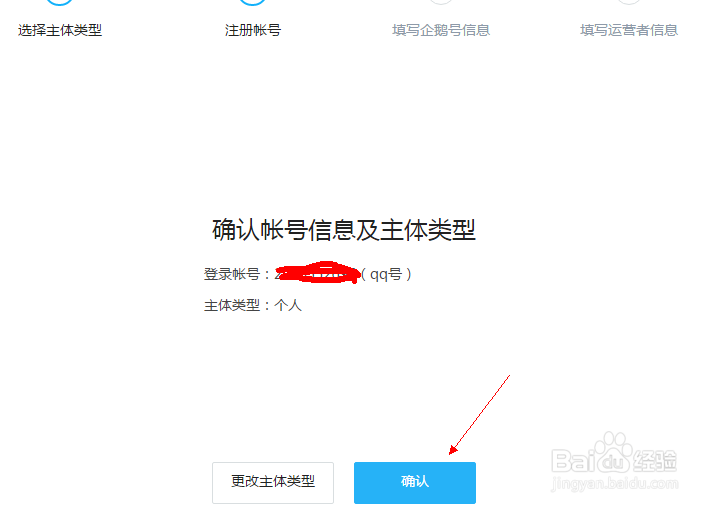Click the 主体类型：个人 line
The width and height of the screenshot is (719, 509).
coord(253,305)
